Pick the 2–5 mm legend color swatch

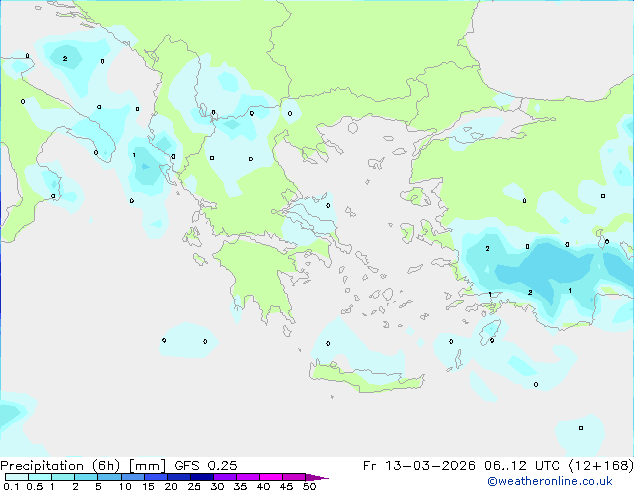click(x=86, y=477)
